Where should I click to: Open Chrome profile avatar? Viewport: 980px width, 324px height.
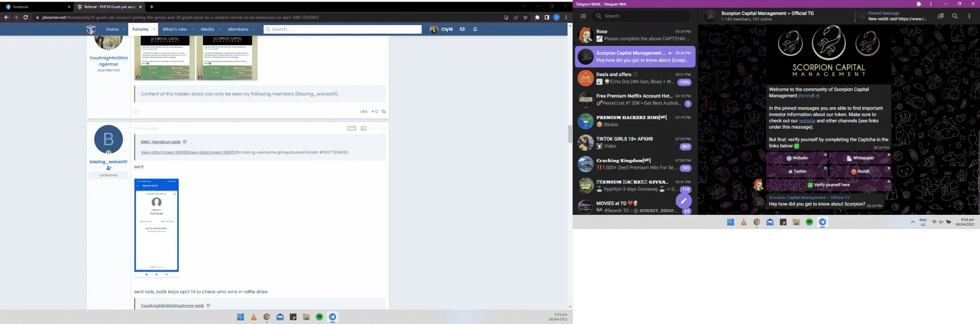tap(556, 17)
